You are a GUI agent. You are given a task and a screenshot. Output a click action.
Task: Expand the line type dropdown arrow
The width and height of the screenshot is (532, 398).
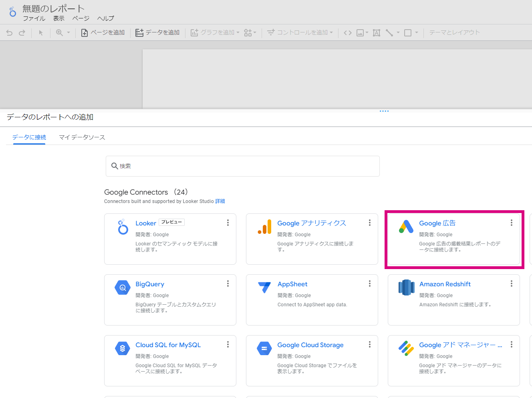point(398,33)
